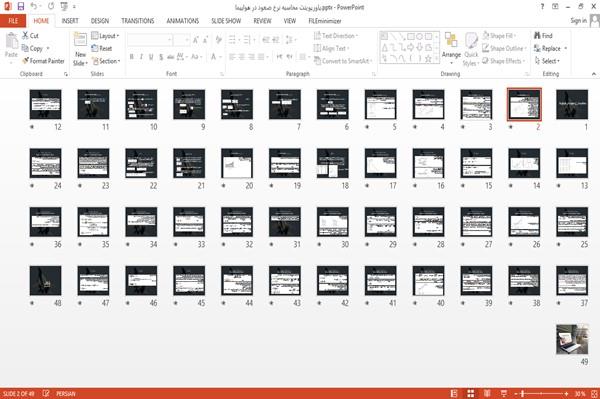Collapse the ribbon with the caret arrow
600x399 pixels.
(x=594, y=74)
